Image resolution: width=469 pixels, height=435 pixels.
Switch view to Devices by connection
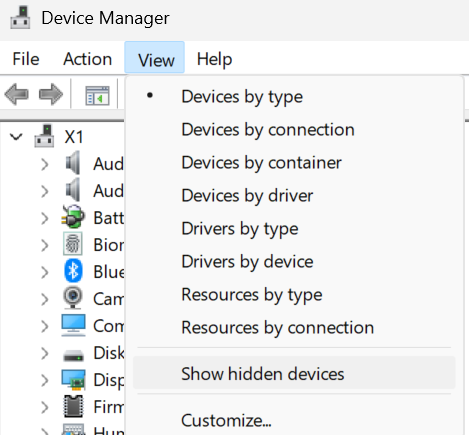click(268, 130)
